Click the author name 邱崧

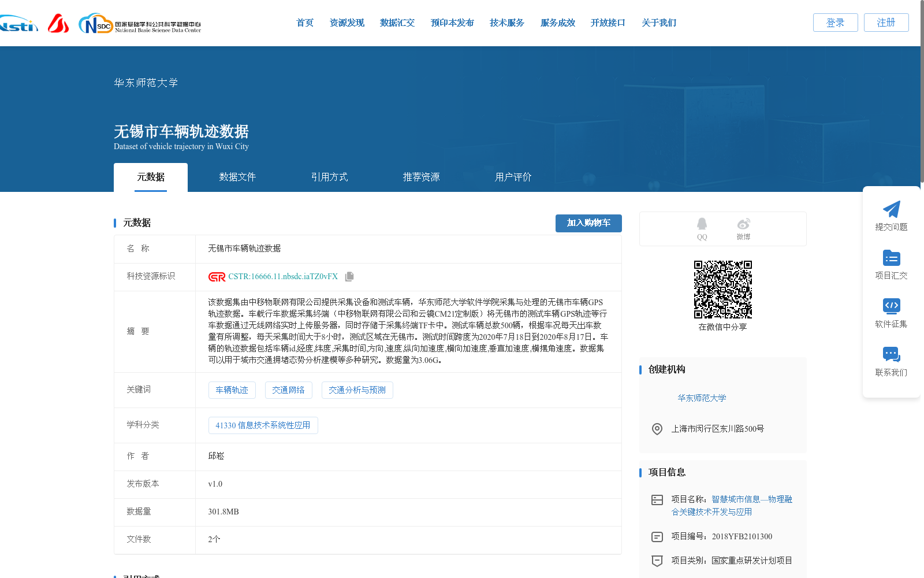[216, 456]
